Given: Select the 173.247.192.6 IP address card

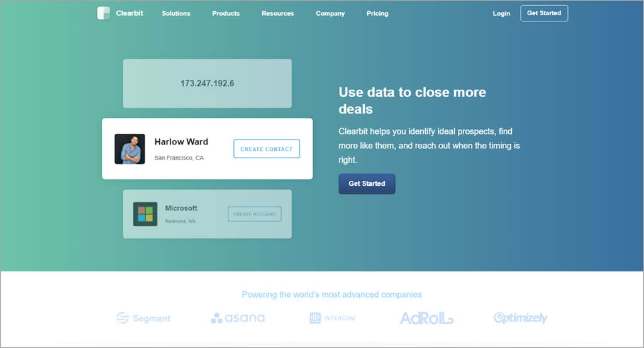Looking at the screenshot, I should [x=207, y=83].
